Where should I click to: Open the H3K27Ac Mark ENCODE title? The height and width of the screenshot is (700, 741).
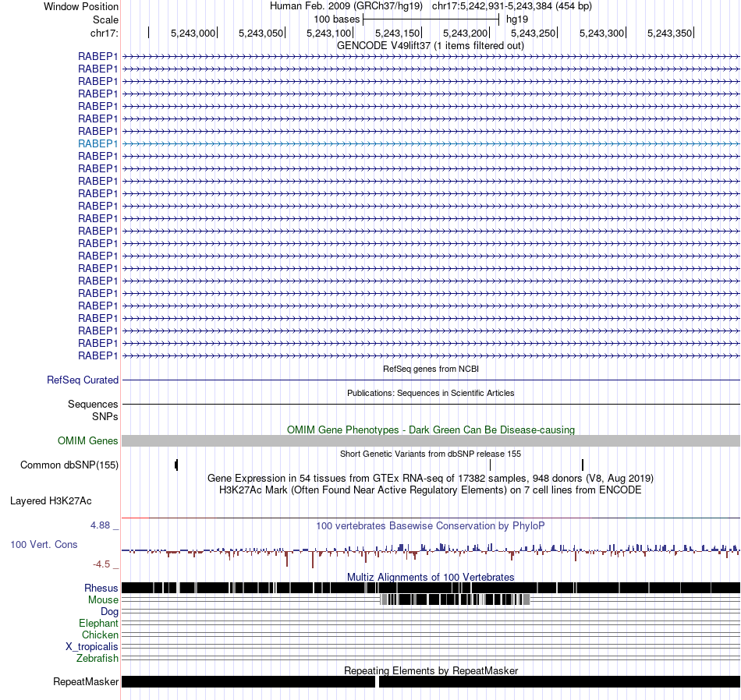(x=431, y=490)
